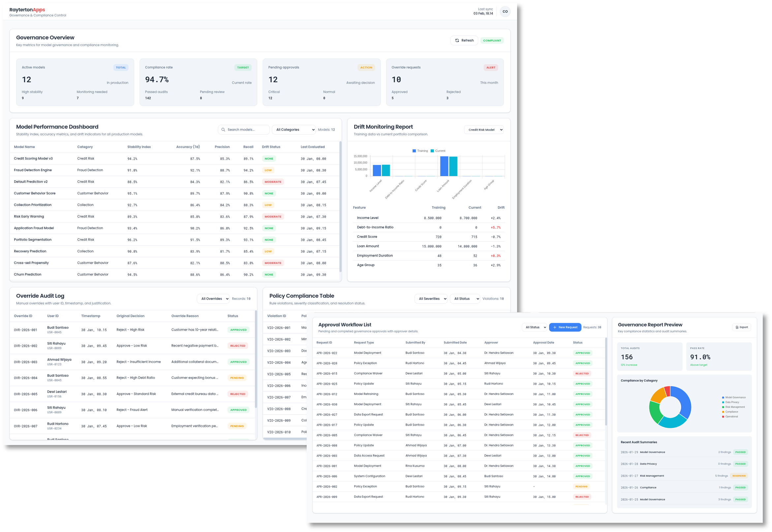Click the COMPLIANT status badge
The width and height of the screenshot is (772, 532).
[492, 40]
